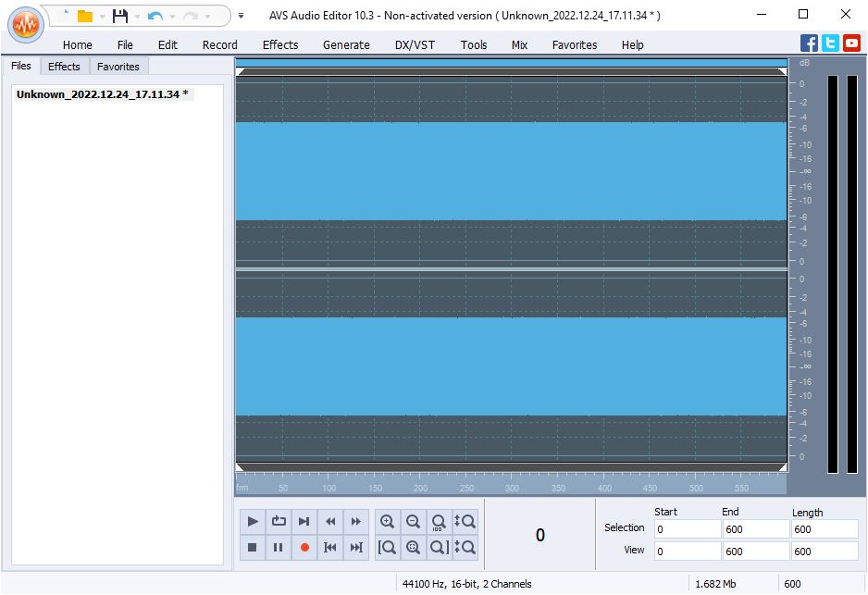Zoom out vertically on the waveform
Viewport: 868px width, 595px height.
465,548
